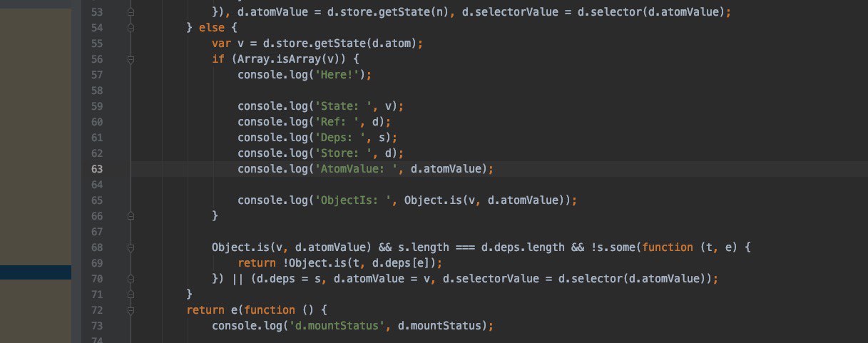Click line number 57 in the gutter
The width and height of the screenshot is (868, 343).
pyautogui.click(x=98, y=75)
